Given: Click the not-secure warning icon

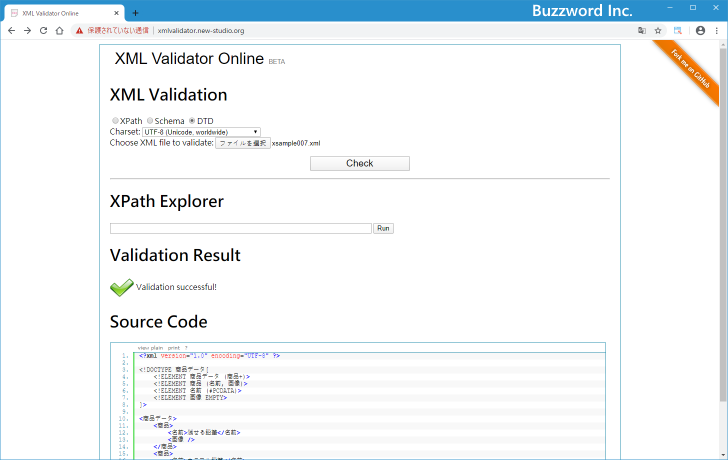Looking at the screenshot, I should tap(80, 31).
